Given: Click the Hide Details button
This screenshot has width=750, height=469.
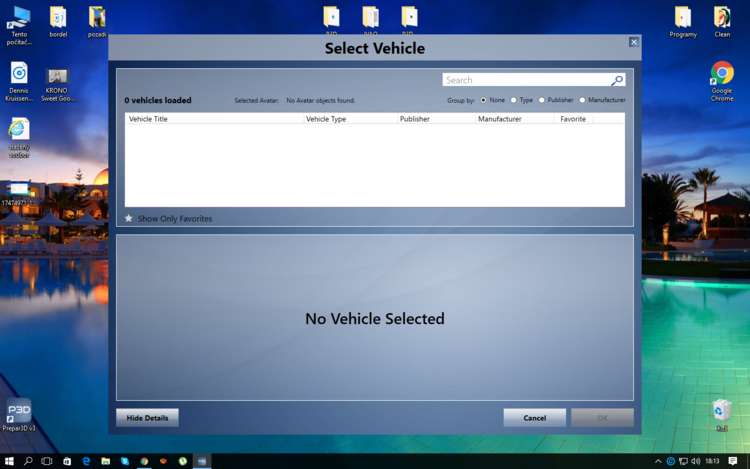Looking at the screenshot, I should 147,417.
